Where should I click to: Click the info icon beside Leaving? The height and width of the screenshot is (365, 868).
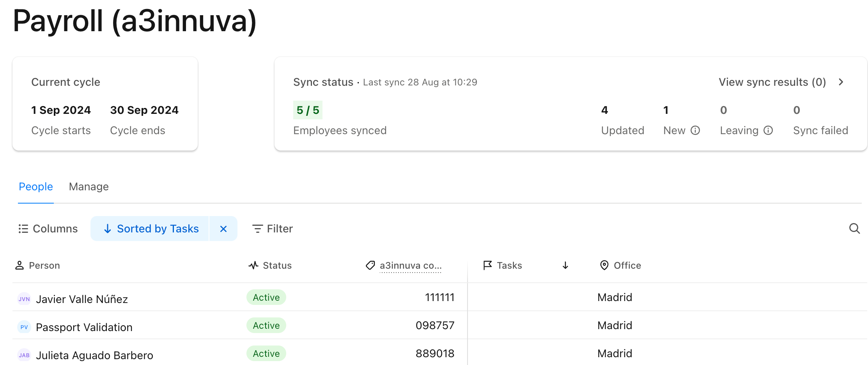pyautogui.click(x=768, y=130)
